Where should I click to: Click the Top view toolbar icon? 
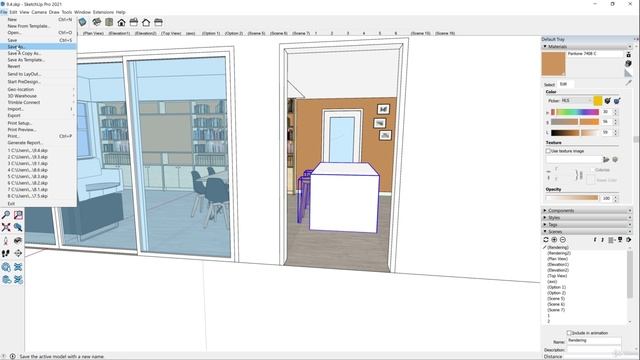109,22
